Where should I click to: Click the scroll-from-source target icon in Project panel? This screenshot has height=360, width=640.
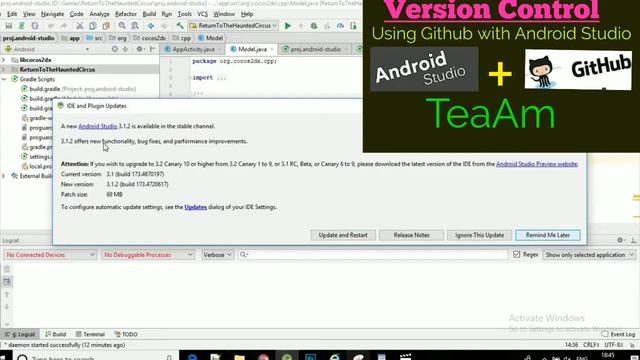pos(115,49)
